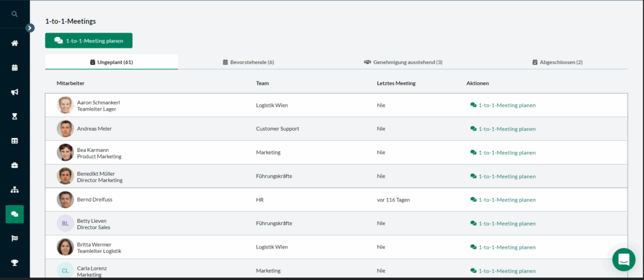Screen dimensions: 644x280
Task: Open the table grid icon in sidebar
Action: tap(14, 141)
